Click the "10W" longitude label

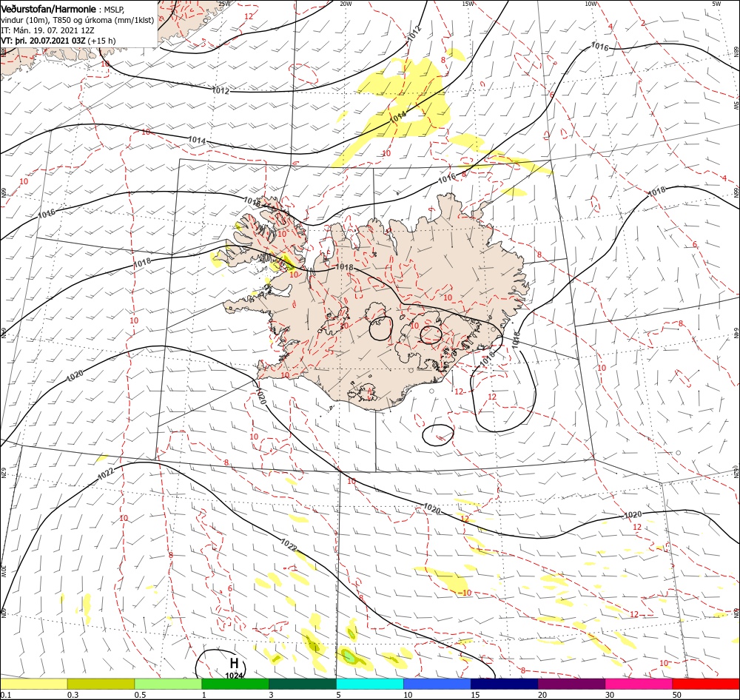pos(591,4)
